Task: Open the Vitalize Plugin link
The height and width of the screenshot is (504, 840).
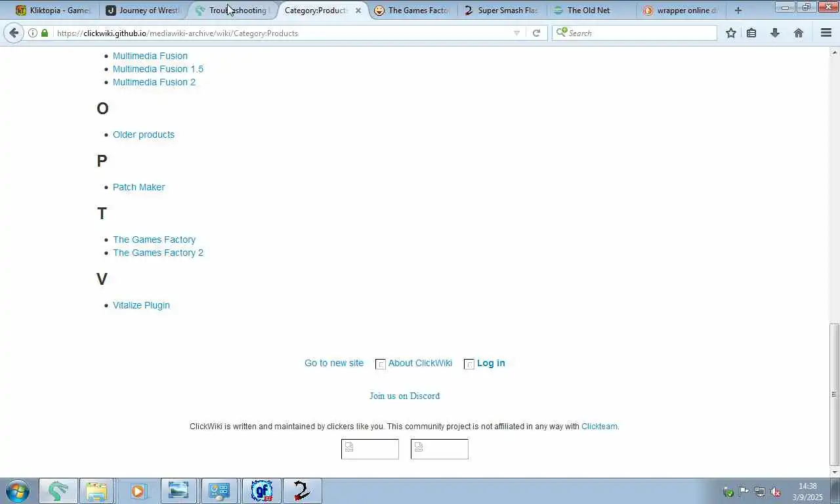Action: click(x=141, y=305)
